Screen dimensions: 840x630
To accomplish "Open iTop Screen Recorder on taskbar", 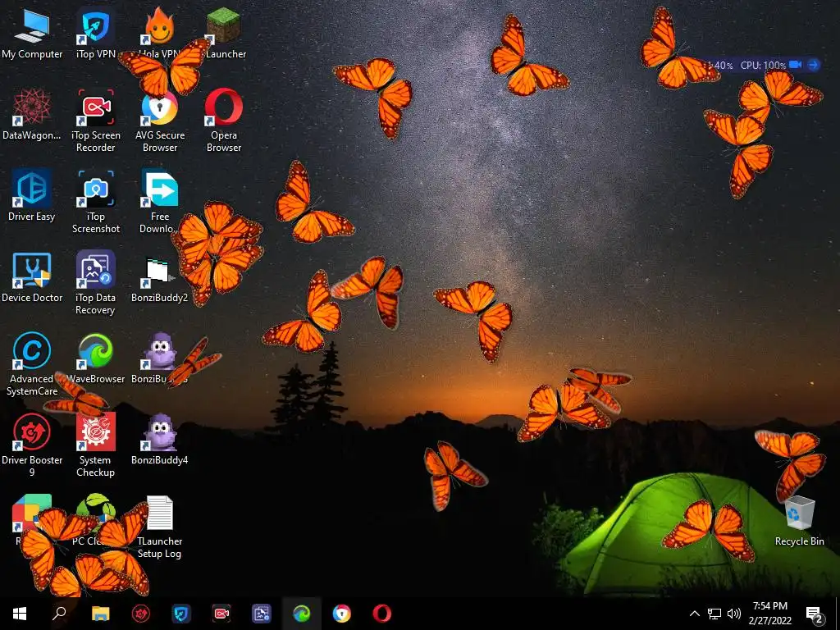I will pyautogui.click(x=221, y=614).
